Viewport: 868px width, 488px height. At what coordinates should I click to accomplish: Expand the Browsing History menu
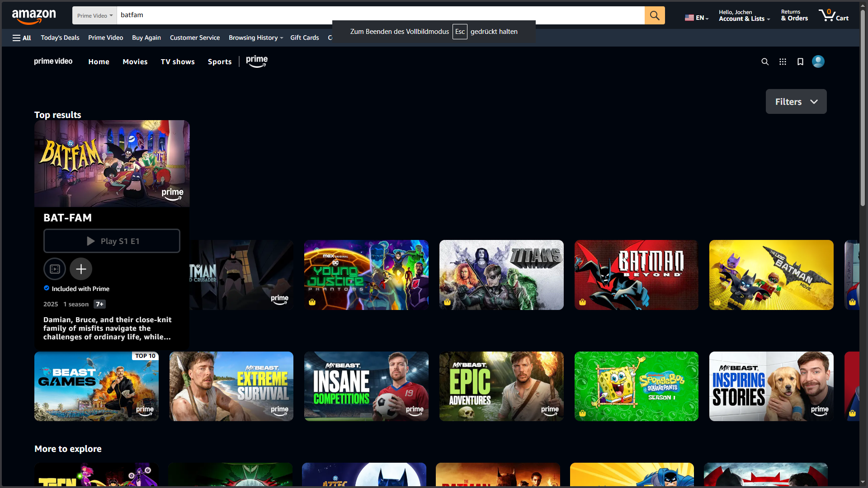[255, 38]
